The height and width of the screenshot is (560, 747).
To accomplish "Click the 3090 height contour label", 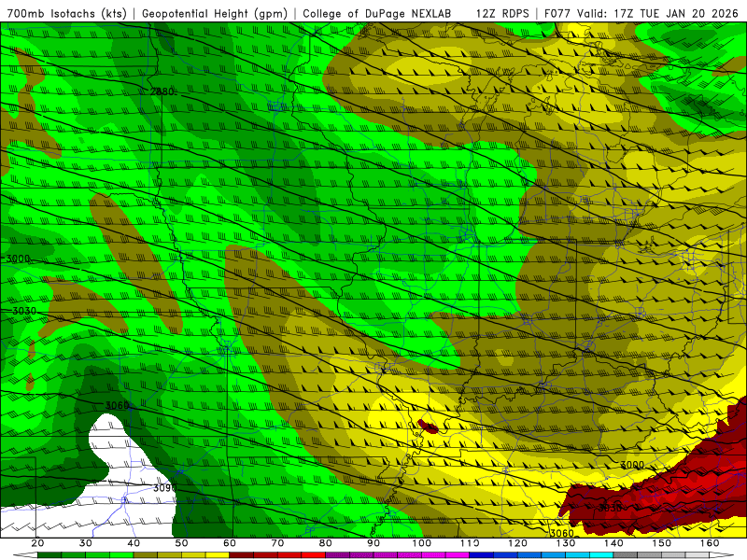I will (x=165, y=488).
